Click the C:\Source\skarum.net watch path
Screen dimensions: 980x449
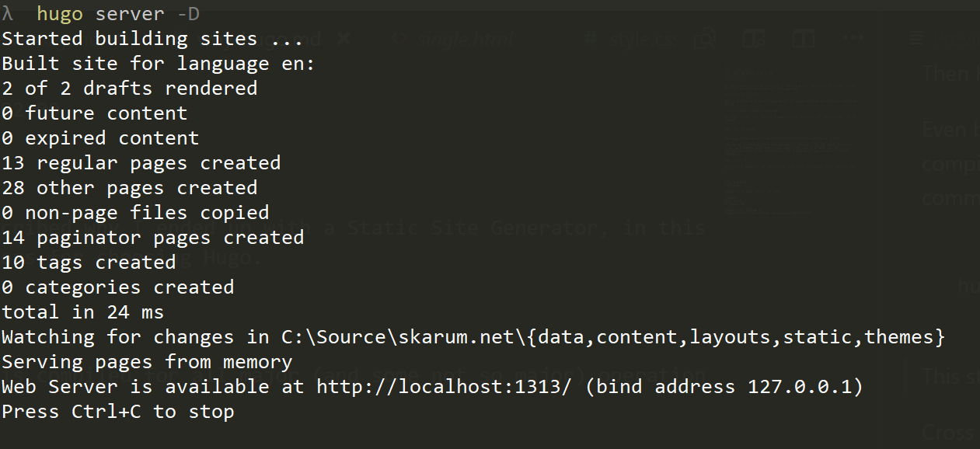pos(403,337)
